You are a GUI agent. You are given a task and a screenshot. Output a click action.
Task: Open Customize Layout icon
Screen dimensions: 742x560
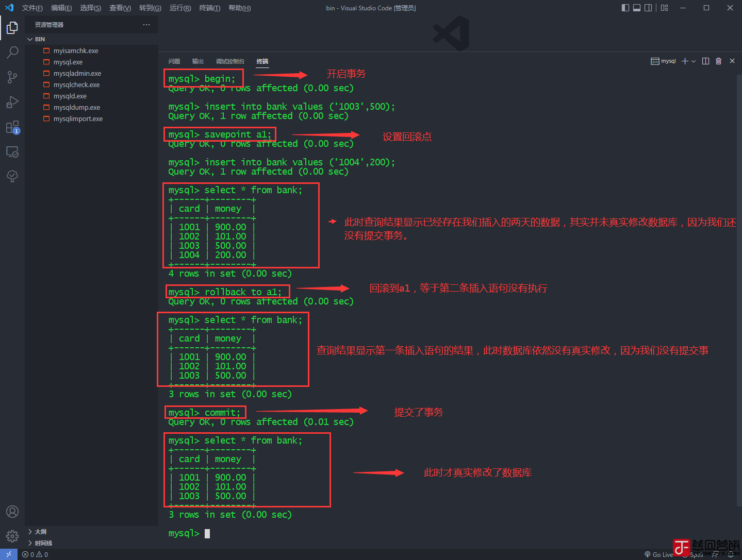tap(665, 8)
